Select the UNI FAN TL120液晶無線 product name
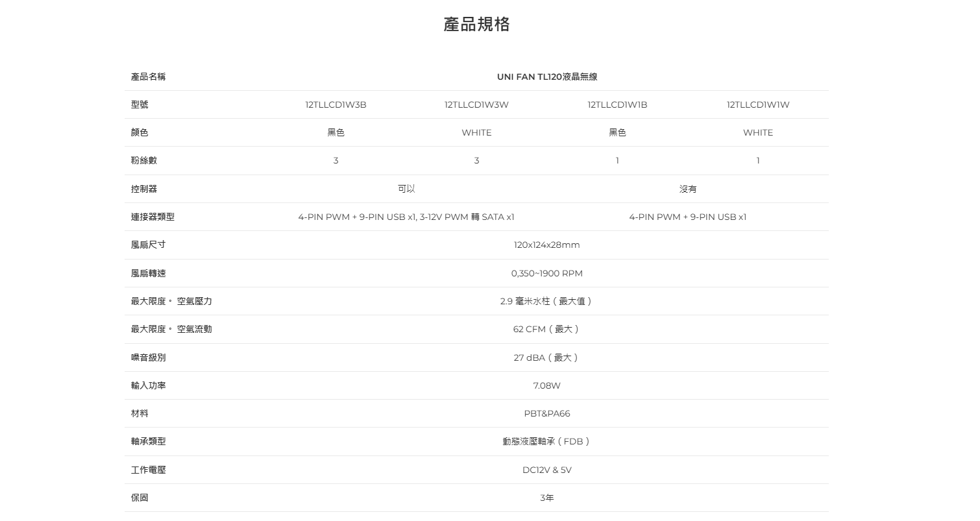980x521 pixels. pyautogui.click(x=546, y=77)
